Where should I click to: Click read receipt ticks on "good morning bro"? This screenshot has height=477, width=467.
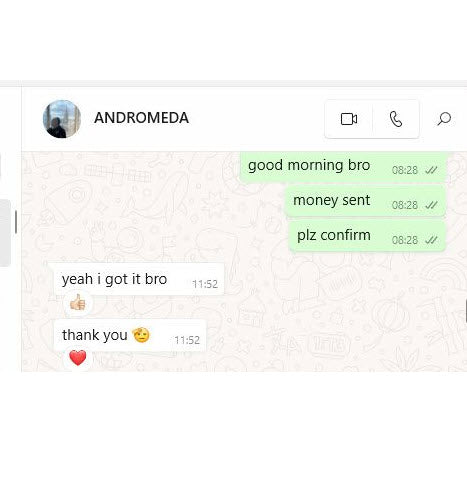tap(431, 170)
